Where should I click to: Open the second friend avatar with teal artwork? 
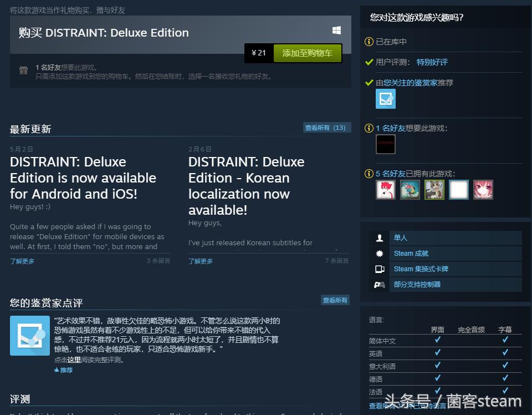click(410, 190)
